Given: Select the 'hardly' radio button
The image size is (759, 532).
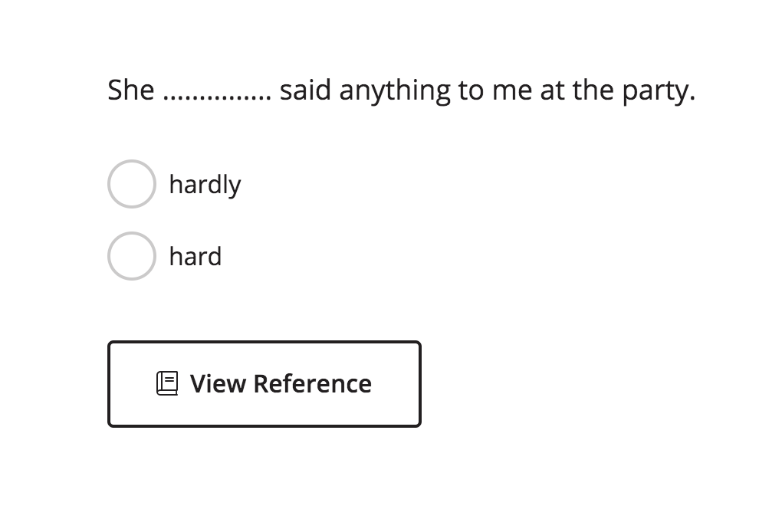Looking at the screenshot, I should coord(132,184).
